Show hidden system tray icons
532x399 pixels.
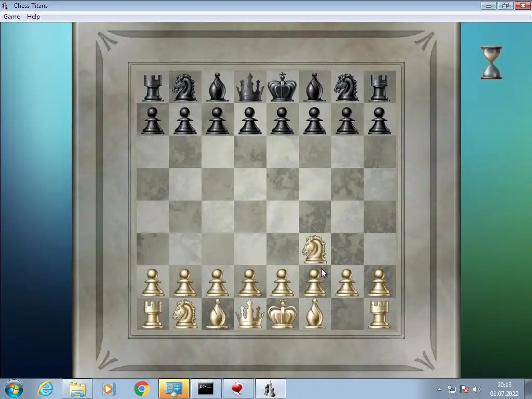pyautogui.click(x=439, y=389)
